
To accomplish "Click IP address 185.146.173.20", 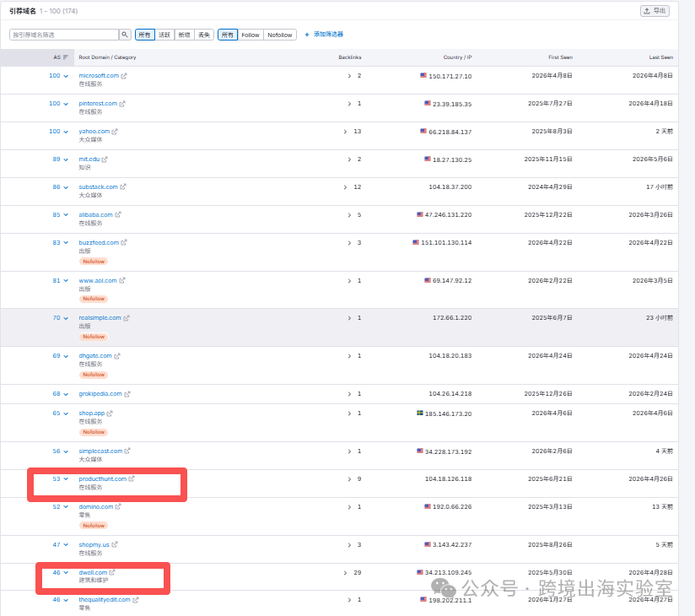I will coord(448,413).
